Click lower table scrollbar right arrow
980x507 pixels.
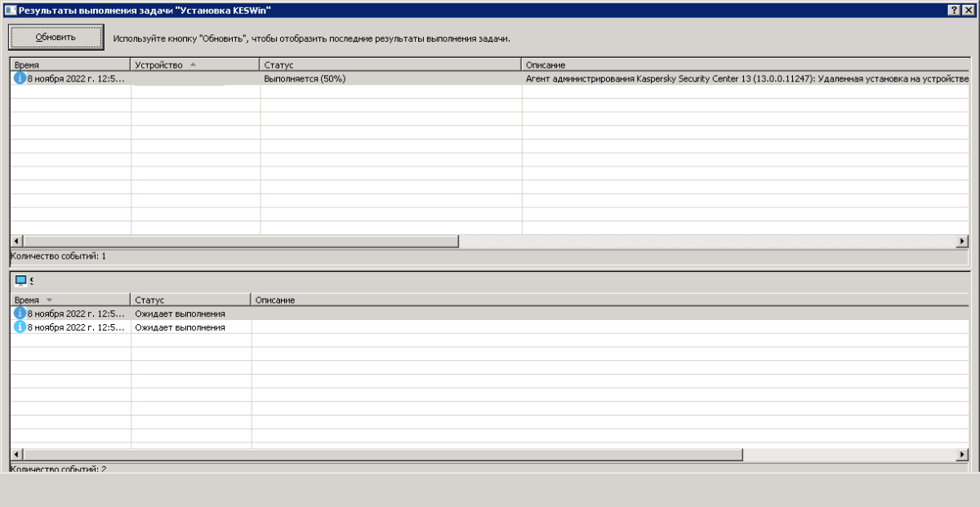coord(963,454)
